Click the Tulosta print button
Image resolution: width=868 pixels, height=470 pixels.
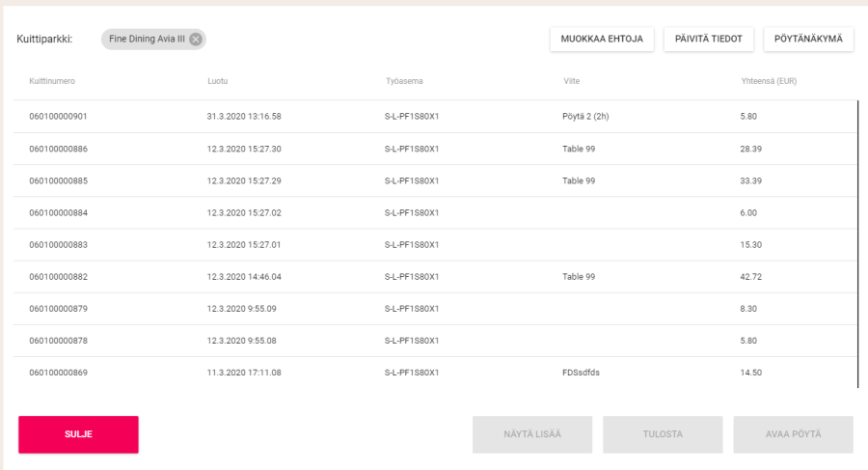pyautogui.click(x=663, y=434)
